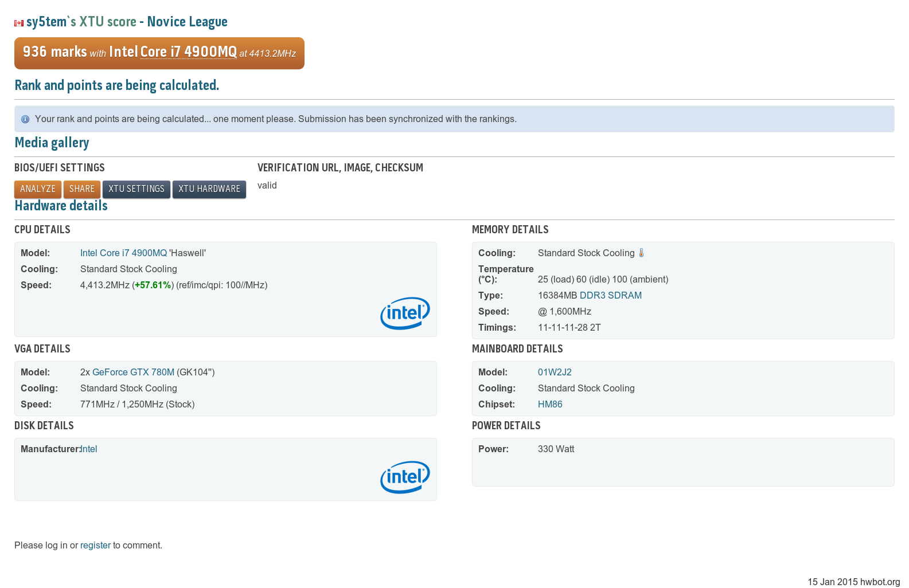Open the ANALYZE button
The width and height of the screenshot is (909, 588).
pyautogui.click(x=38, y=189)
